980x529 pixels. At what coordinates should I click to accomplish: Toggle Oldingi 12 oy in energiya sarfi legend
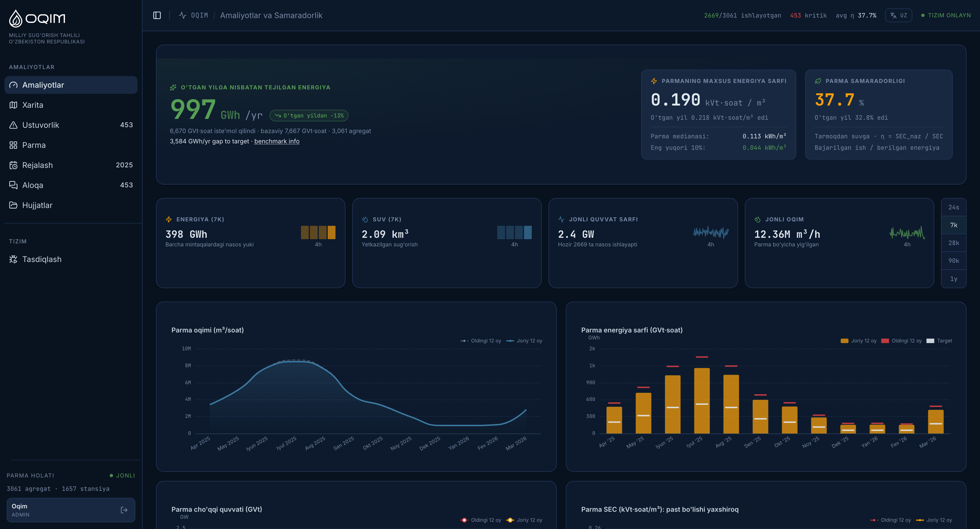click(901, 341)
